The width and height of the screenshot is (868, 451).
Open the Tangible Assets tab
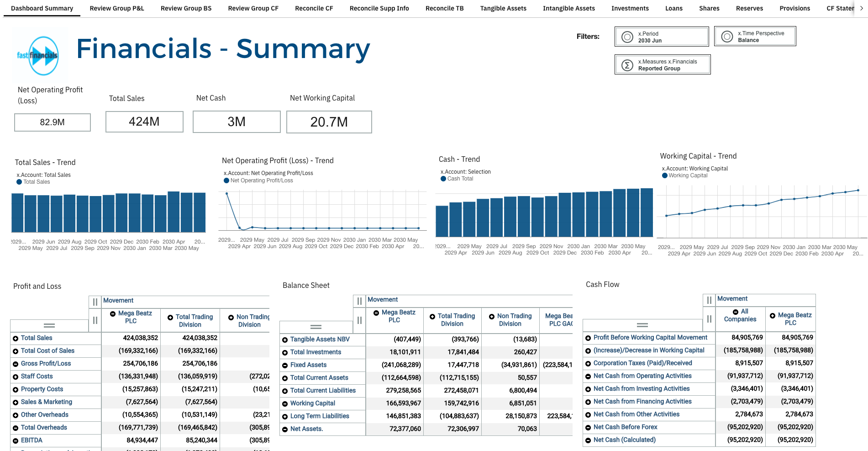pyautogui.click(x=503, y=8)
